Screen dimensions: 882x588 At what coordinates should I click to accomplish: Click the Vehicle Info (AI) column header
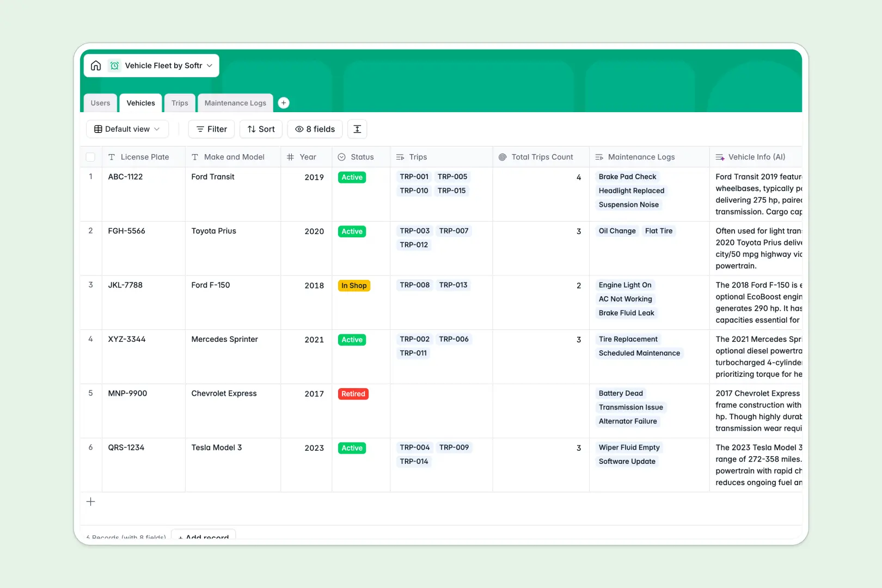(x=756, y=157)
